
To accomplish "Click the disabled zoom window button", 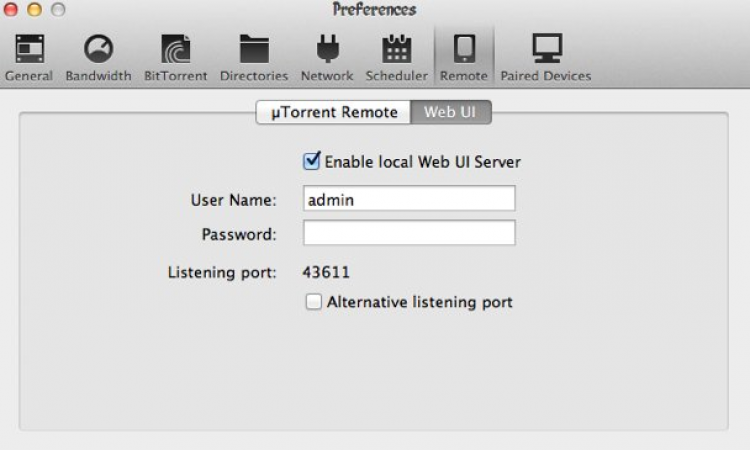I will pos(58,9).
